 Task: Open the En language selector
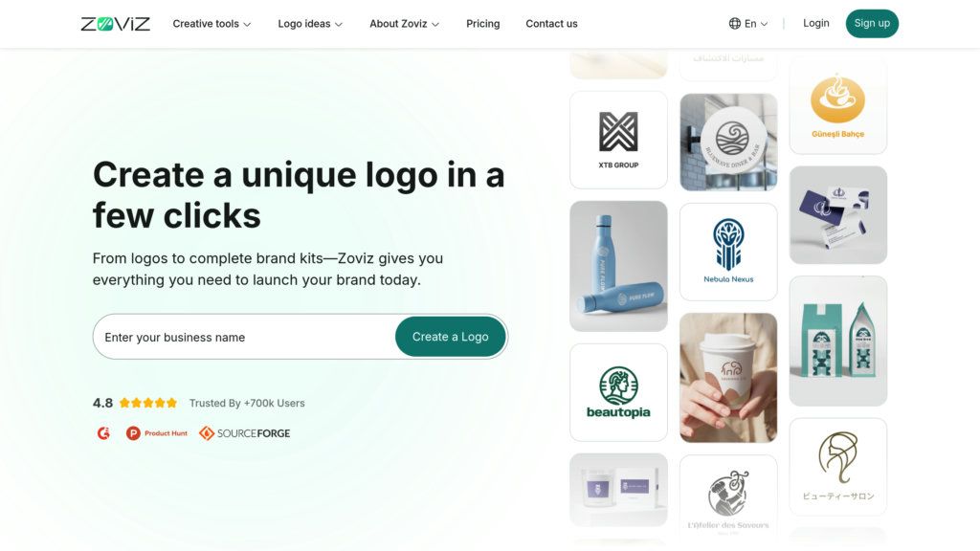[748, 24]
